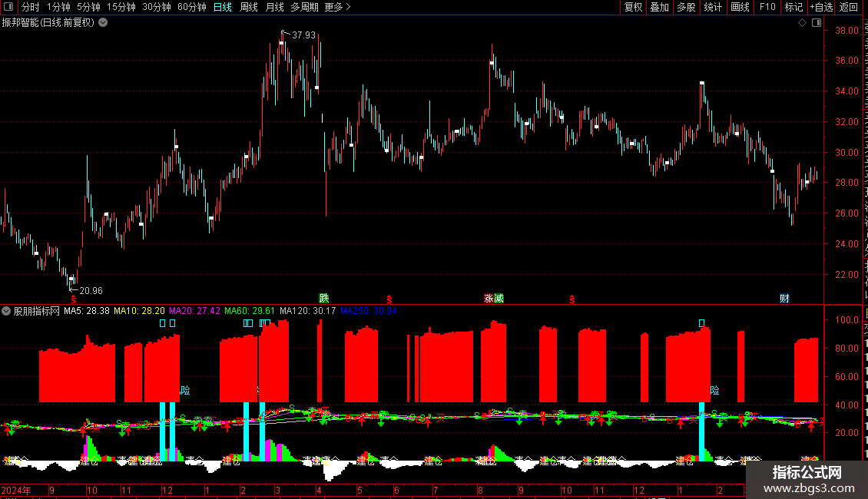
Task: Open the 多股 multi-stock view
Action: [x=686, y=7]
